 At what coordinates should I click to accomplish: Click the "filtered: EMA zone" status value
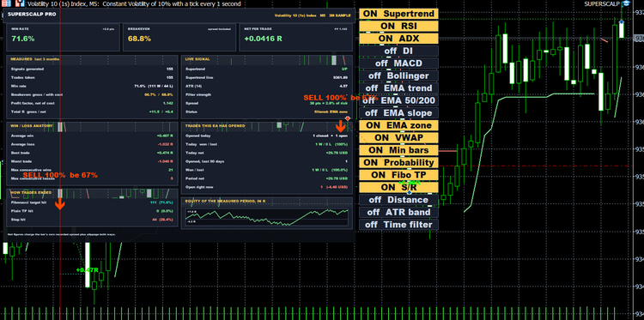(x=331, y=112)
